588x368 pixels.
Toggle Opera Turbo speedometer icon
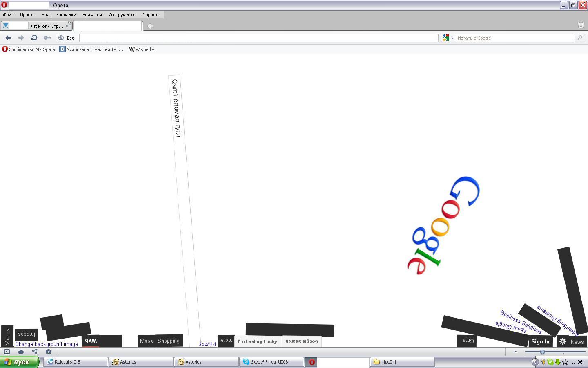(x=49, y=352)
